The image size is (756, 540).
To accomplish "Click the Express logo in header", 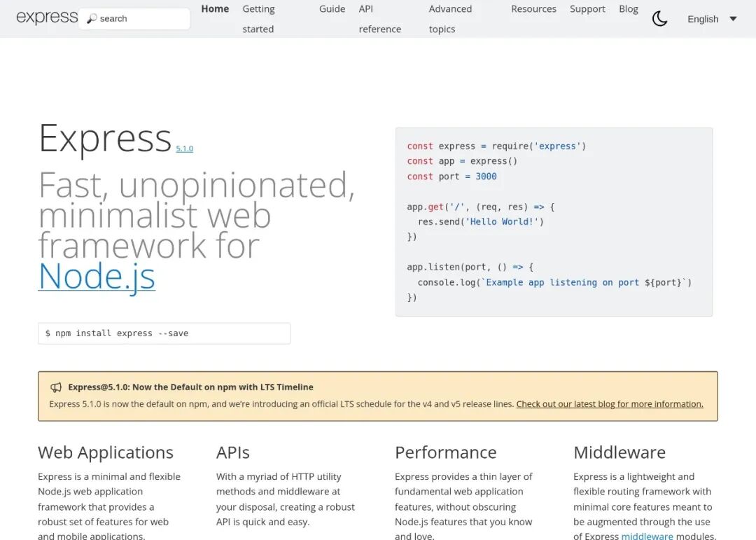I will tap(46, 18).
